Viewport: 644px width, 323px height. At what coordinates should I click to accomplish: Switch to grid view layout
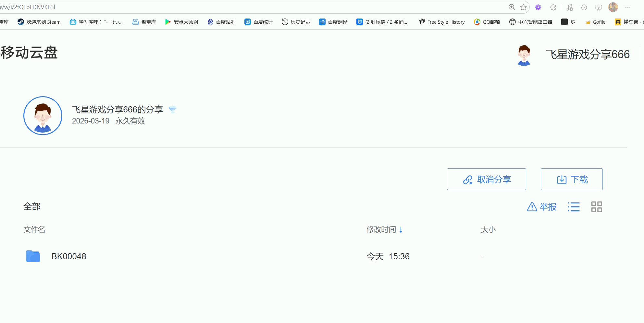pyautogui.click(x=597, y=206)
